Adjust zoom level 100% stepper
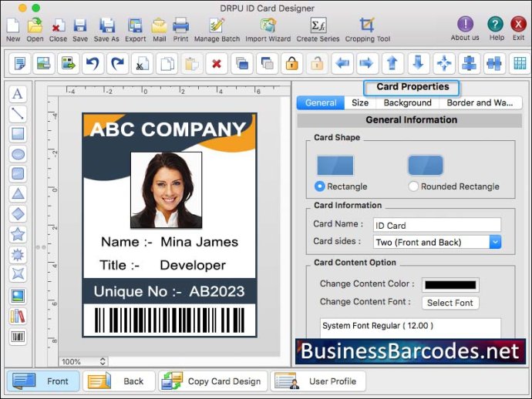Image resolution: width=532 pixels, height=399 pixels. point(103,361)
